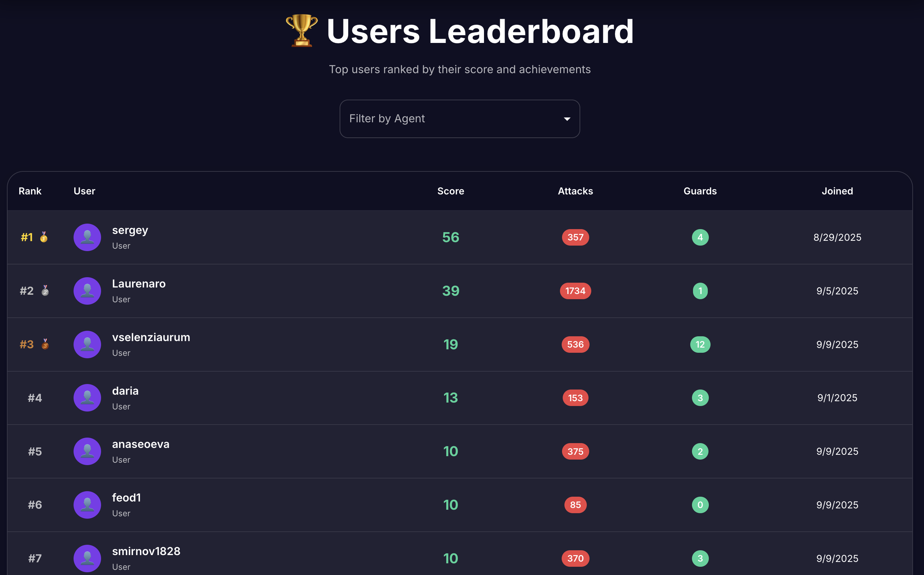Click smirnov1828's avatar icon

87,558
